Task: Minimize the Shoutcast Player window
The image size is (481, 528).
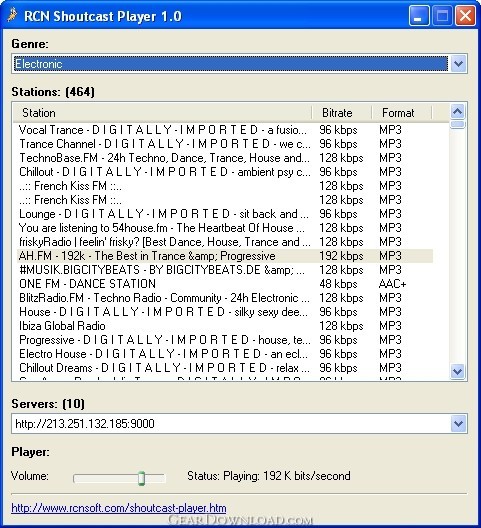Action: (419, 15)
